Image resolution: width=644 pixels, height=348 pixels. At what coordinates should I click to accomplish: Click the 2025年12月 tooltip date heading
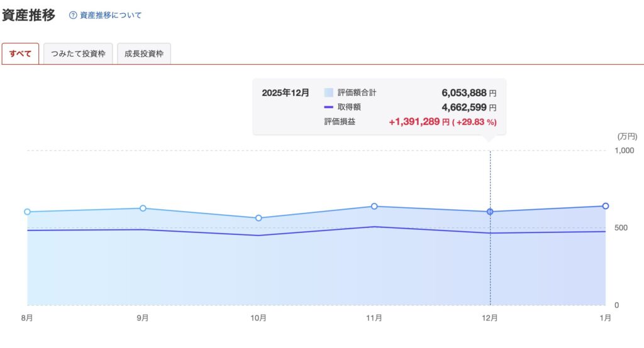pyautogui.click(x=286, y=92)
